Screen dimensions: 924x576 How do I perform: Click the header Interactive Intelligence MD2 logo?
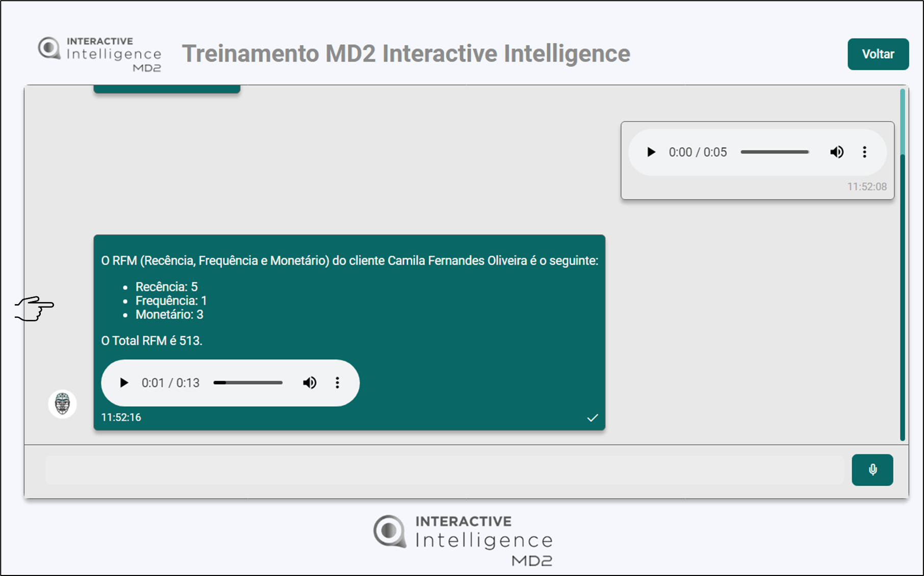click(x=100, y=54)
